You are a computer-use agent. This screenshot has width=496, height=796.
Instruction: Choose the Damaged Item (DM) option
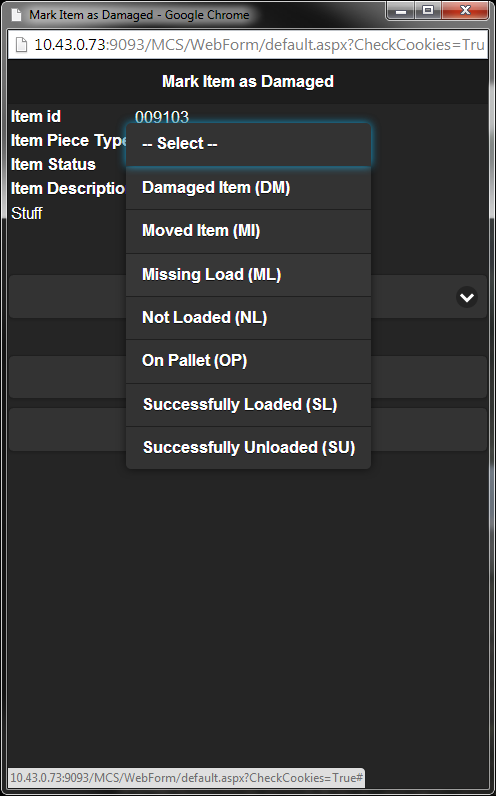point(248,188)
